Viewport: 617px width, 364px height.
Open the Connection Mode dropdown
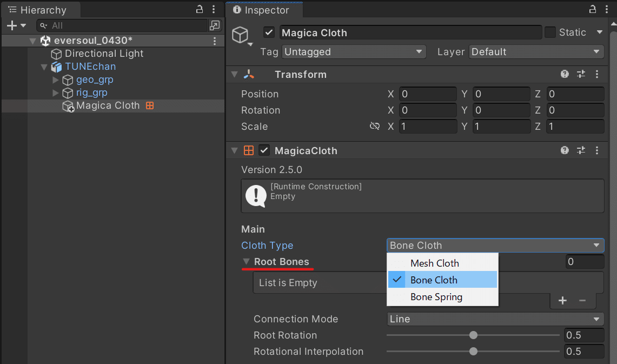click(x=495, y=319)
